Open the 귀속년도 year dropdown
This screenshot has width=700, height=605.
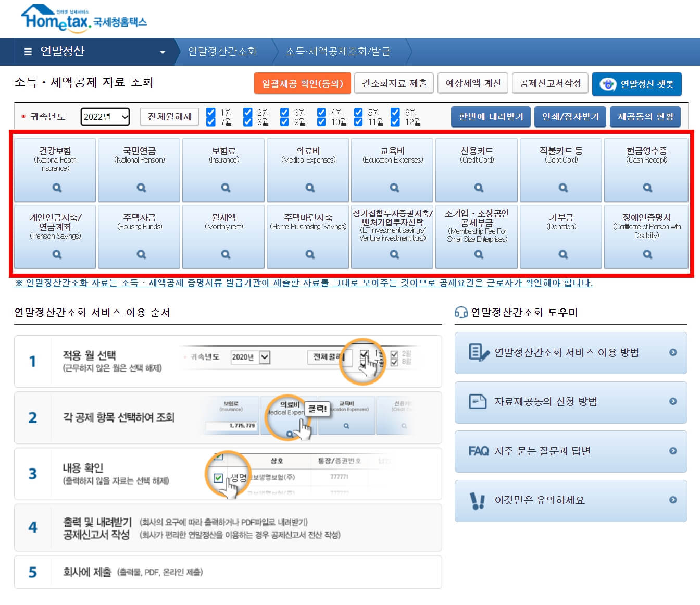(x=105, y=116)
